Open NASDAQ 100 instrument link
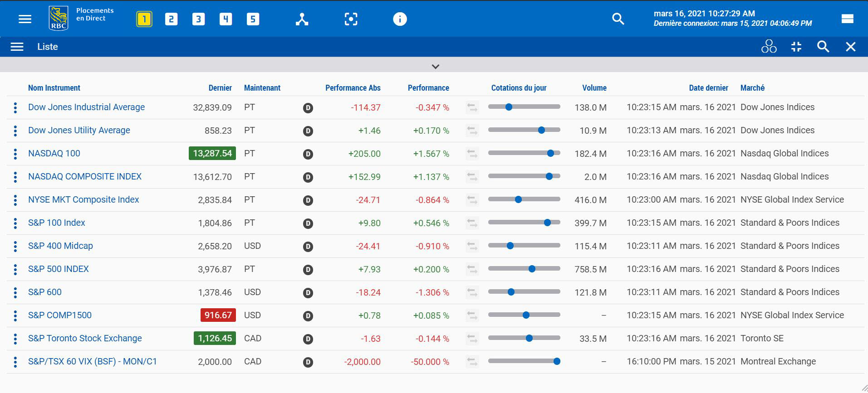Screen dimensions: 868x393 click(x=54, y=153)
